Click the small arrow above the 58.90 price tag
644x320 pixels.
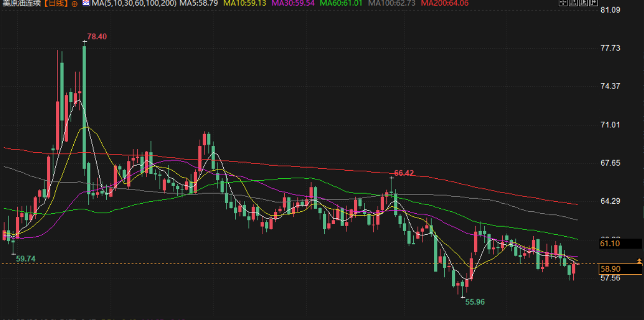click(639, 260)
